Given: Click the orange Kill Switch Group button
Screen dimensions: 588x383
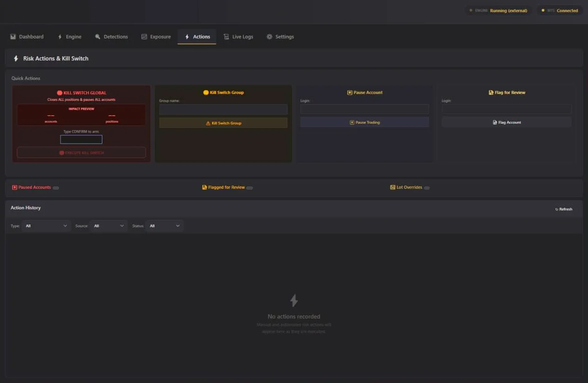Looking at the screenshot, I should [x=223, y=123].
